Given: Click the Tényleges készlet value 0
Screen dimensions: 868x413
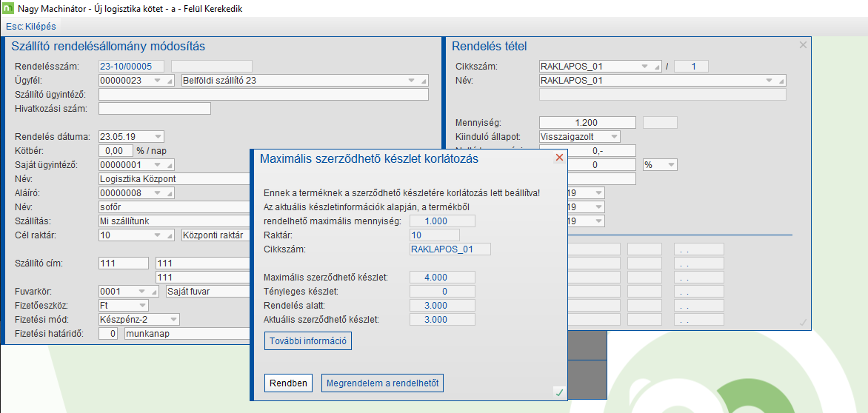Looking at the screenshot, I should click(442, 291).
